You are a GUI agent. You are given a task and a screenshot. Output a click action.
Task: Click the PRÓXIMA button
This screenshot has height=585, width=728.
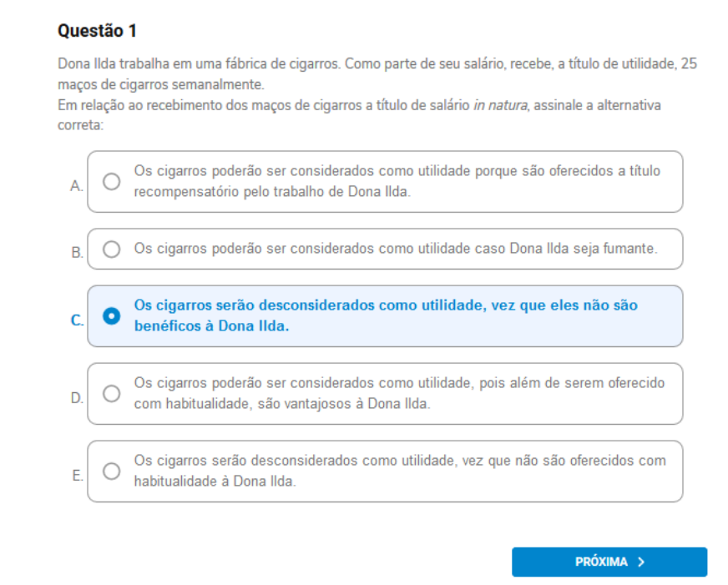(609, 562)
